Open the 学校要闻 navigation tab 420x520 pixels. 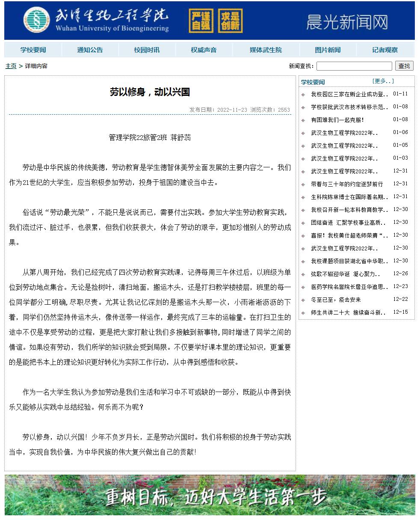pos(33,50)
